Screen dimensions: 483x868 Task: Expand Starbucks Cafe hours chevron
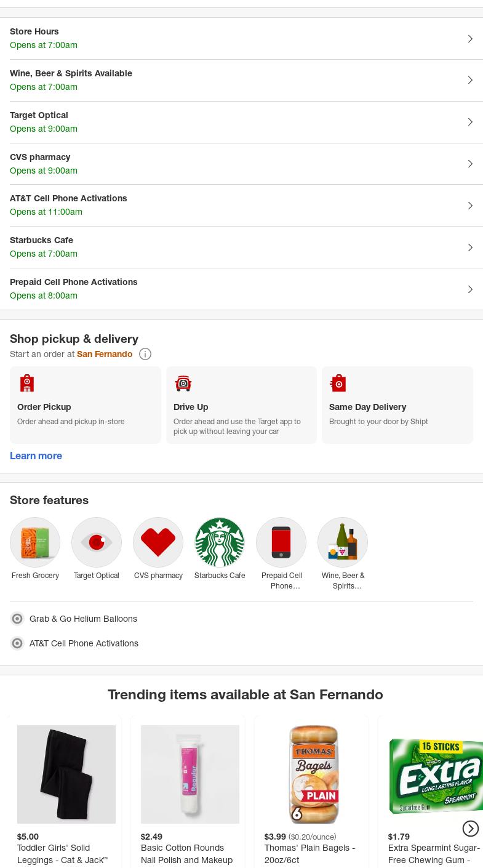point(470,247)
